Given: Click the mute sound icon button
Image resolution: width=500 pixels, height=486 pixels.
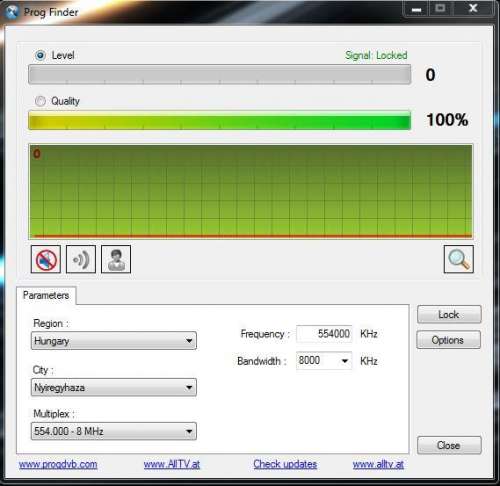Looking at the screenshot, I should [x=46, y=259].
